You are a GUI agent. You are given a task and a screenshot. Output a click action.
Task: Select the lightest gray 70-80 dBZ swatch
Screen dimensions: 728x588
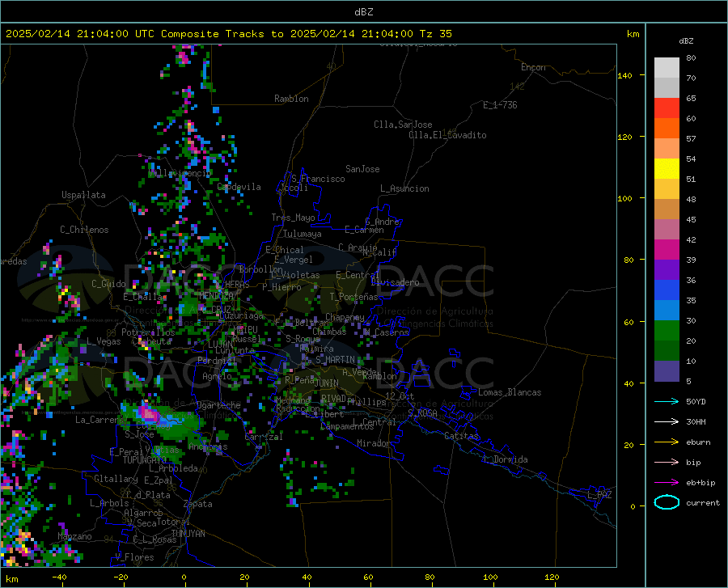(667, 68)
